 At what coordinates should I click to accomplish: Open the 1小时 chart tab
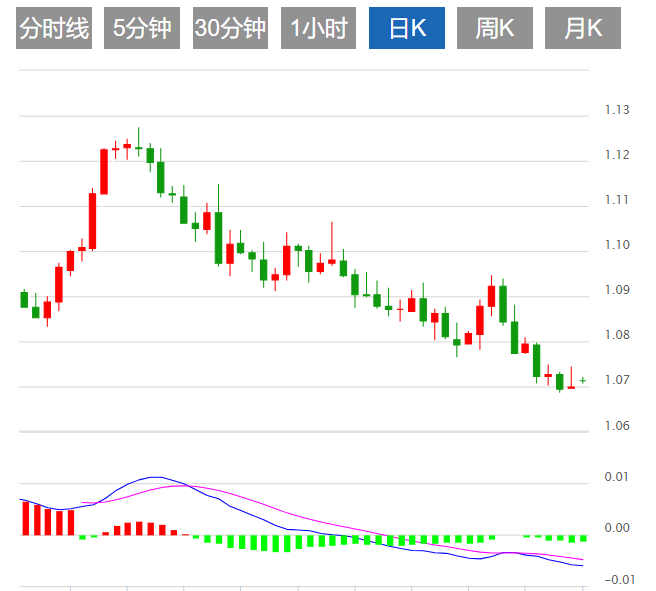pyautogui.click(x=318, y=28)
